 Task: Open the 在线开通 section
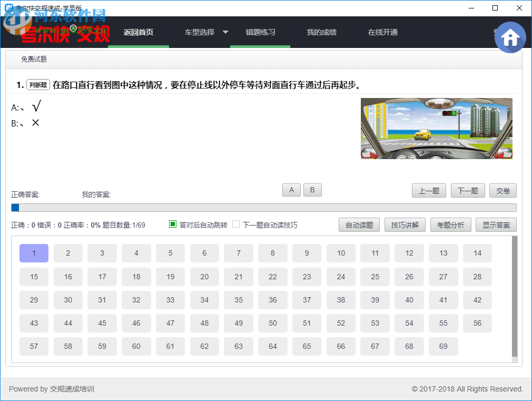click(382, 32)
